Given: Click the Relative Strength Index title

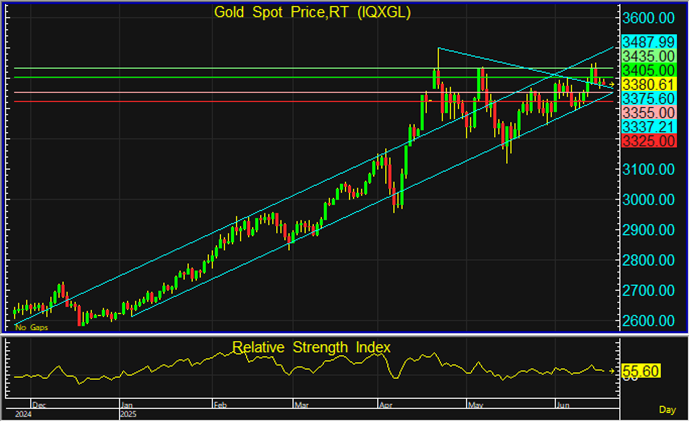Looking at the screenshot, I should [311, 347].
